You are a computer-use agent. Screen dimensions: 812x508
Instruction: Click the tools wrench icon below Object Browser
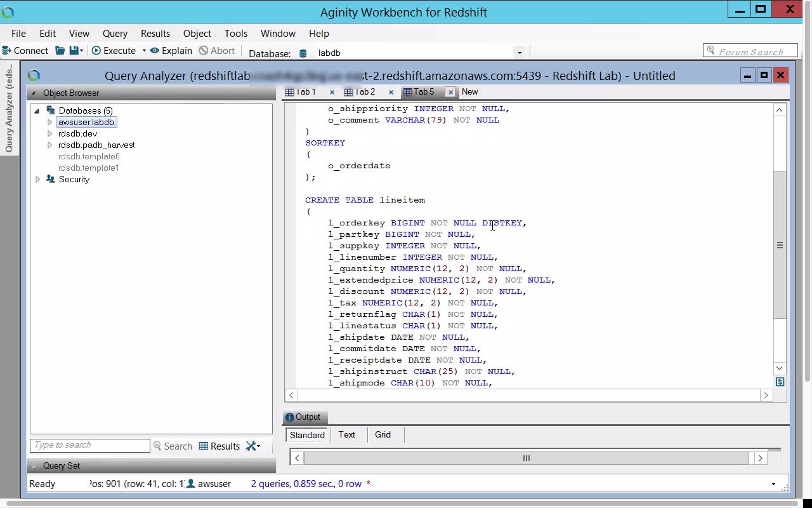point(251,446)
